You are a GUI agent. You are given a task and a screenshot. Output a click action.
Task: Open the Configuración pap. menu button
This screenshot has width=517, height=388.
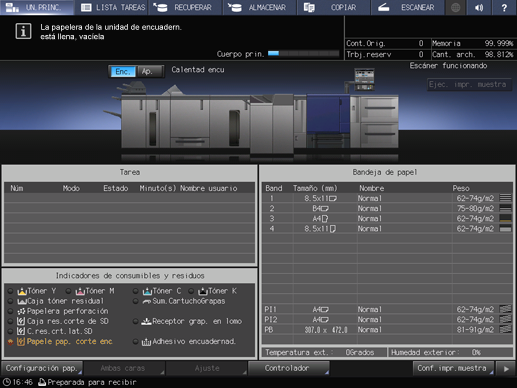tap(42, 368)
